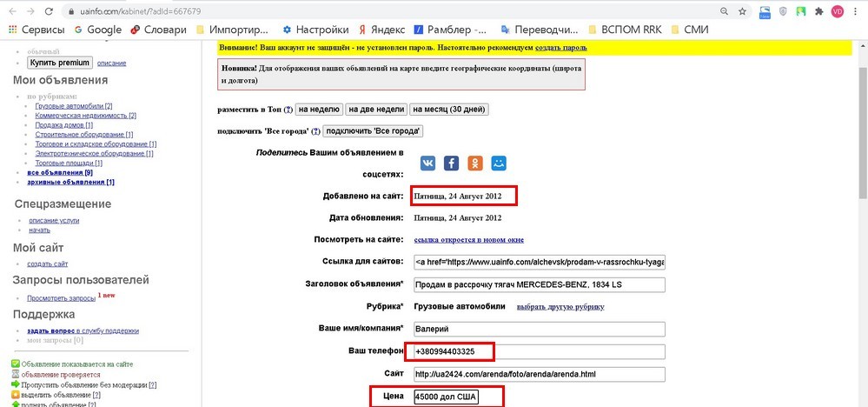Open Электротехническое оборудование [1] category
The height and width of the screenshot is (407, 868).
click(94, 153)
